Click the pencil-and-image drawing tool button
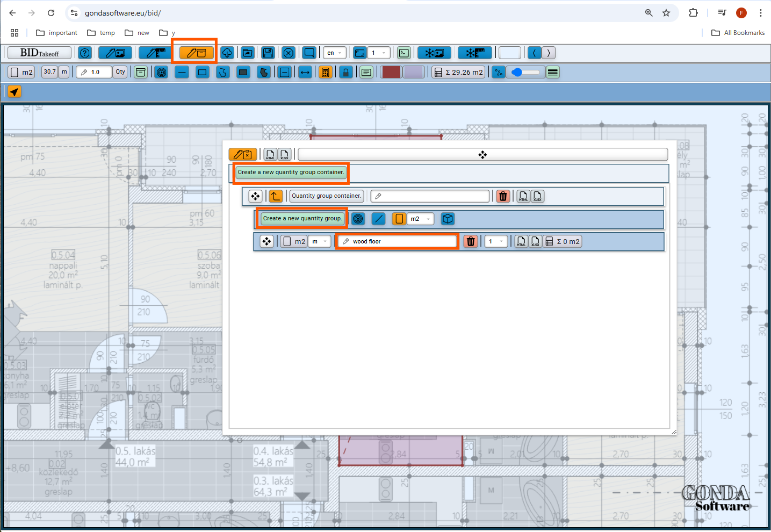The height and width of the screenshot is (532, 771). pos(115,53)
